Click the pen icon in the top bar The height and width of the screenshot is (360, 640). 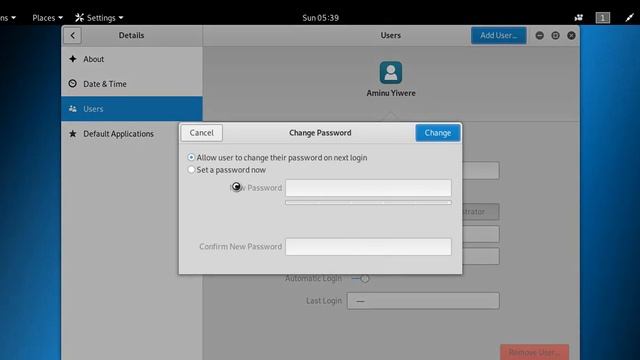point(629,18)
